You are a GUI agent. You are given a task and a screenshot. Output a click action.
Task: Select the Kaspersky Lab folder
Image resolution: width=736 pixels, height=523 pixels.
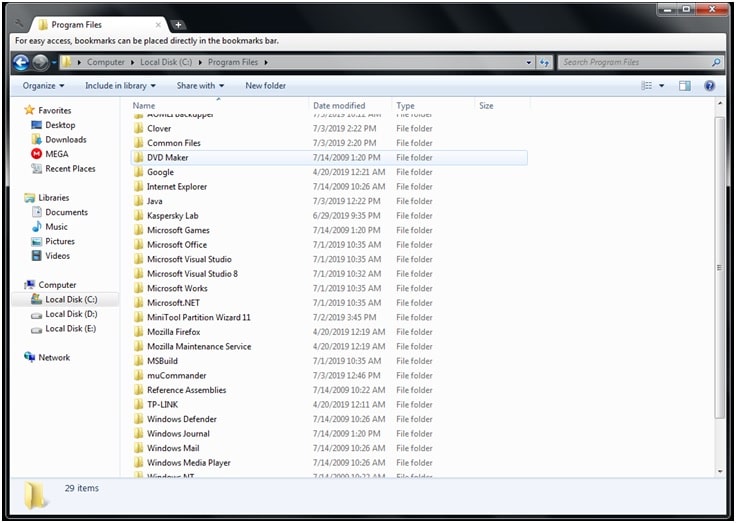(x=329, y=216)
